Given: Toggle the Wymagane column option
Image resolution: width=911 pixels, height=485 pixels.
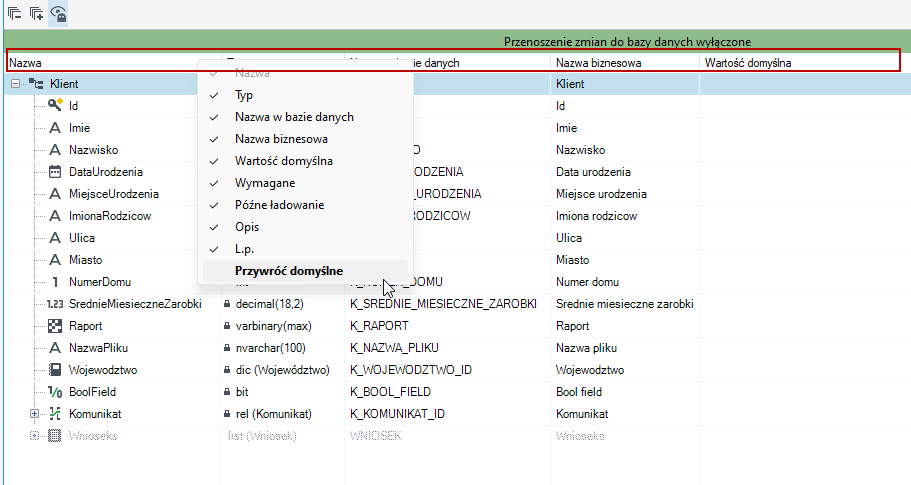Looking at the screenshot, I should pos(305,183).
